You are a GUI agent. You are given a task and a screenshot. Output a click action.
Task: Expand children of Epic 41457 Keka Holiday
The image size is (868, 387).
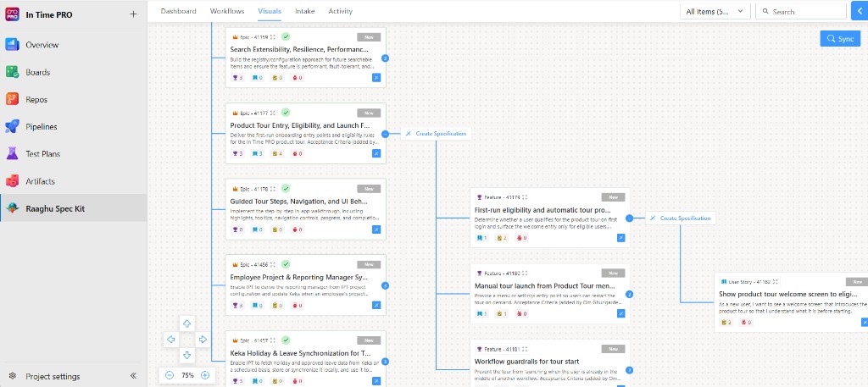(x=386, y=362)
